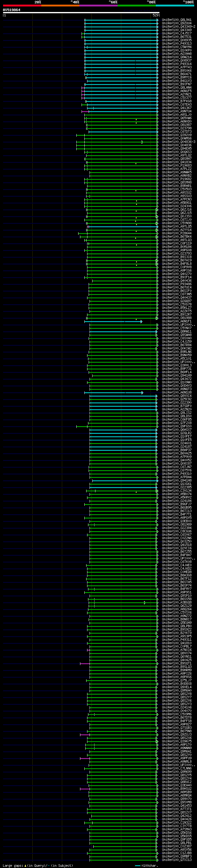Select hit UniRef100_B6U471
The image size is (197, 868).
(x=177, y=74)
